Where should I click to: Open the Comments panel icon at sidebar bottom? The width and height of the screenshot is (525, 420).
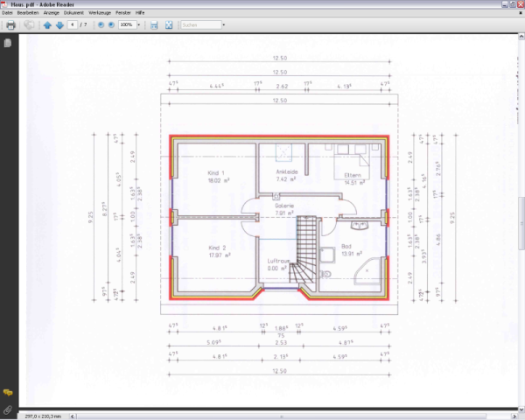coord(8,393)
